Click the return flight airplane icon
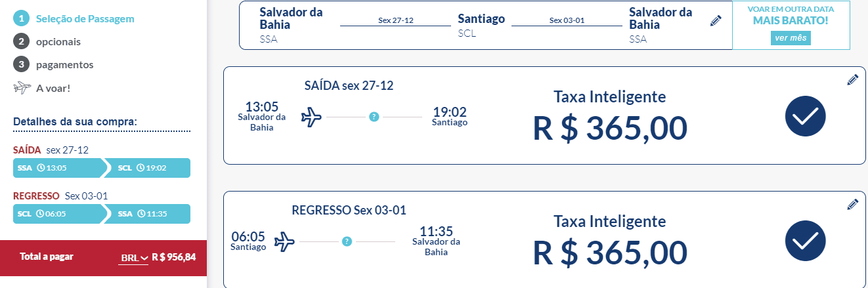 pyautogui.click(x=284, y=241)
